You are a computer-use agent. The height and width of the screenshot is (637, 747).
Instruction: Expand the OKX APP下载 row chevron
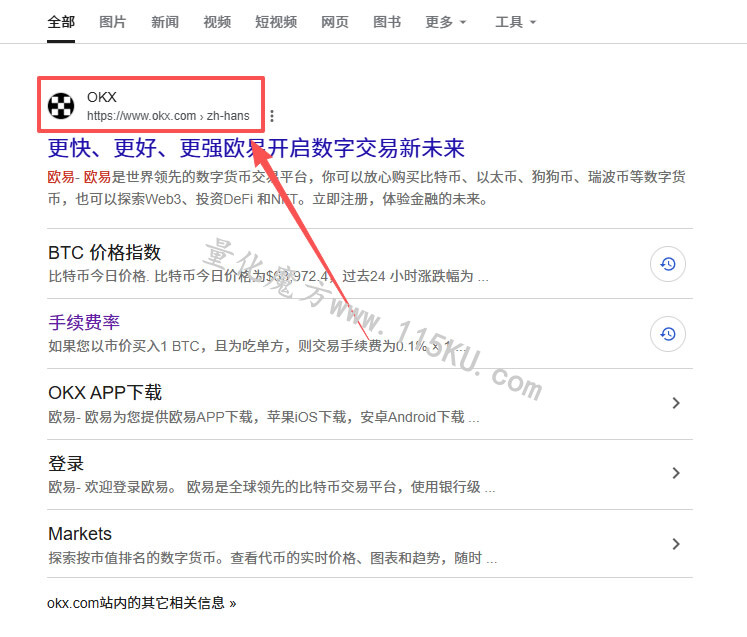pos(676,403)
